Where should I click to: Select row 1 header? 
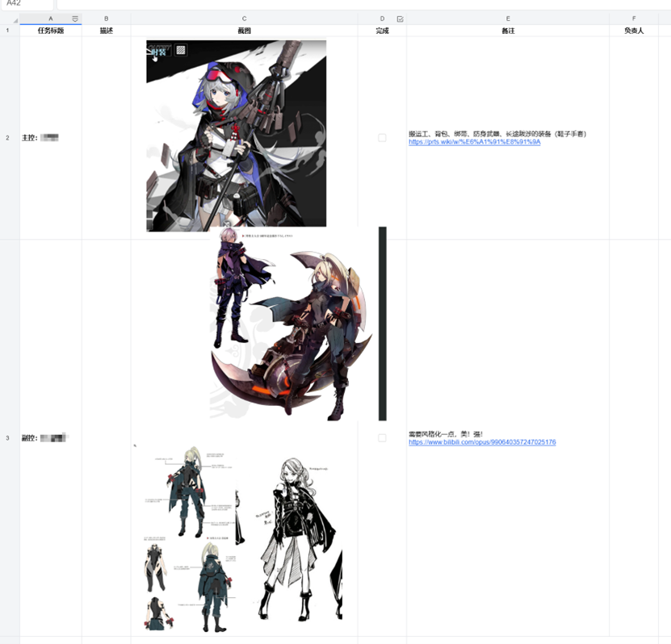pyautogui.click(x=8, y=31)
